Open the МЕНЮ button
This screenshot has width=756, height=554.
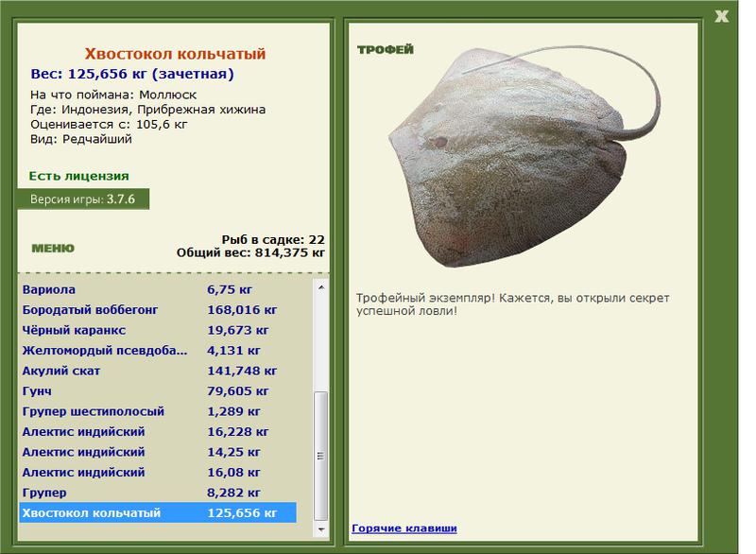point(53,249)
